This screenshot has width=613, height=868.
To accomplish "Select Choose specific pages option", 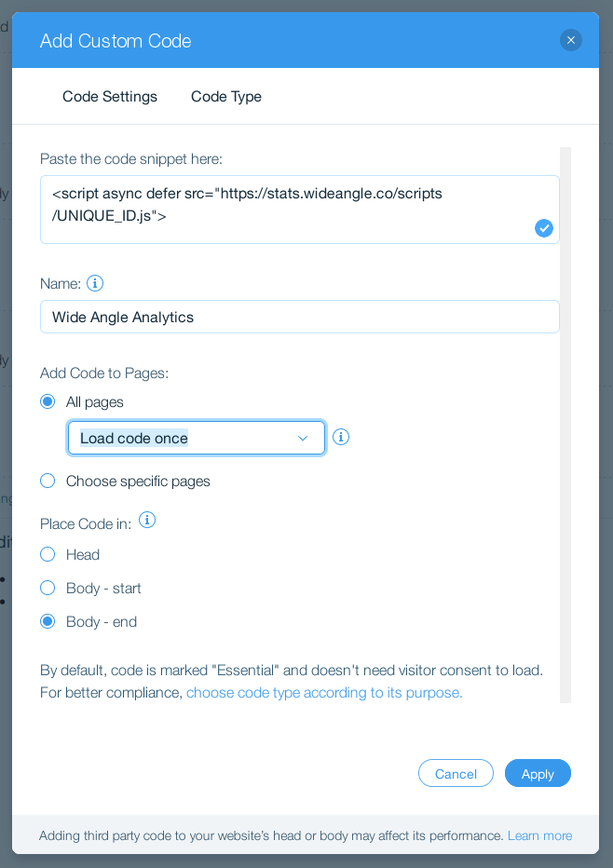I will coord(48,481).
